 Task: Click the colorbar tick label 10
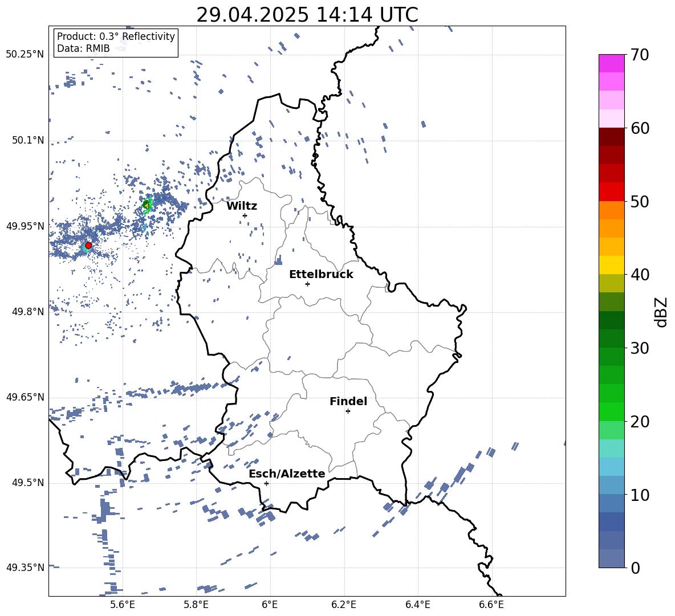[x=640, y=495]
